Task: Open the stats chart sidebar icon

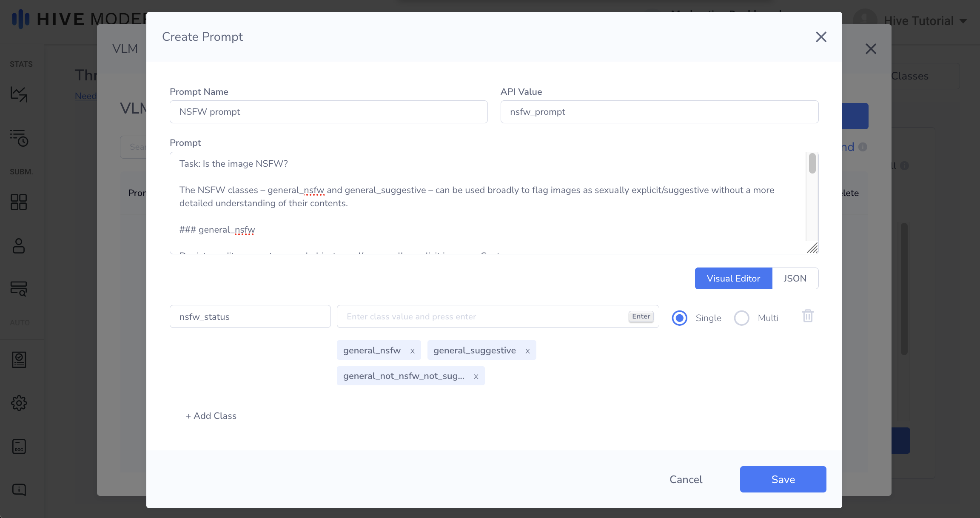Action: click(19, 94)
